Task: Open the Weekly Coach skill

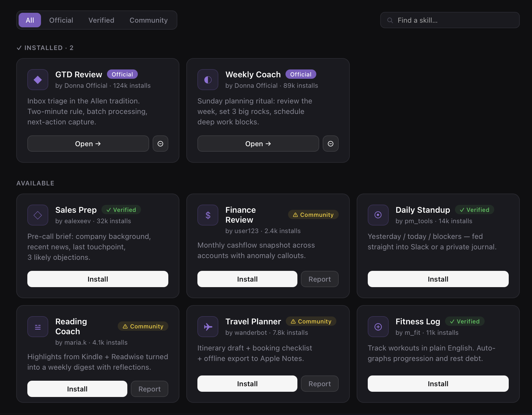Action: point(258,144)
